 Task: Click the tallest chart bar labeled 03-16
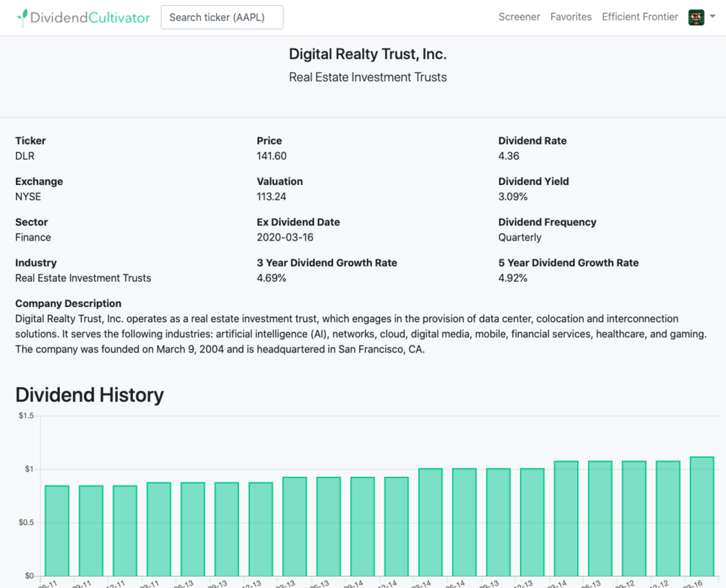(702, 516)
